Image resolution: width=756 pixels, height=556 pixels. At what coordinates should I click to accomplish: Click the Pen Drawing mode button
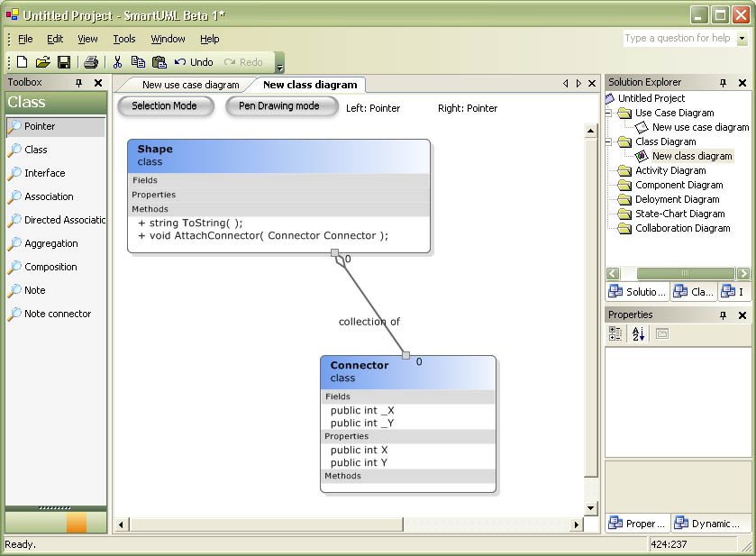(278, 106)
